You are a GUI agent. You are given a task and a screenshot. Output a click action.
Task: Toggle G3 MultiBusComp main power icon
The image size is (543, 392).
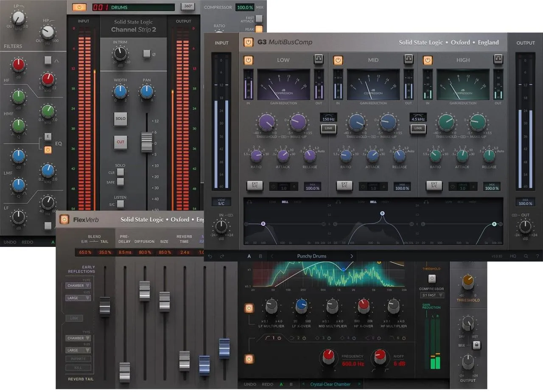coord(248,42)
